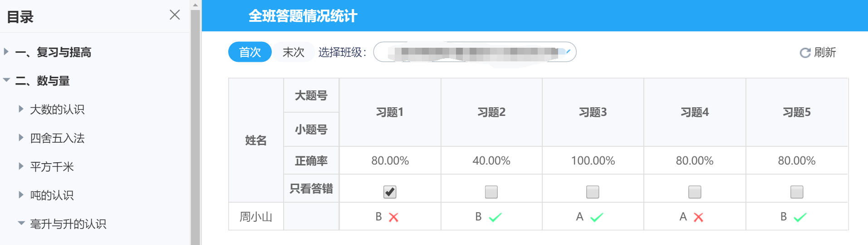Click the green checkmark in the 习题3 answer cell
This screenshot has width=868, height=245.
pos(597,217)
